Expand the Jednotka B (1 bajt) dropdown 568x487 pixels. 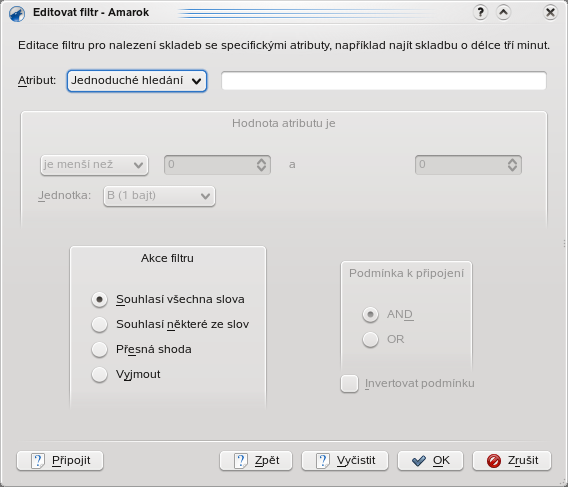tap(159, 196)
